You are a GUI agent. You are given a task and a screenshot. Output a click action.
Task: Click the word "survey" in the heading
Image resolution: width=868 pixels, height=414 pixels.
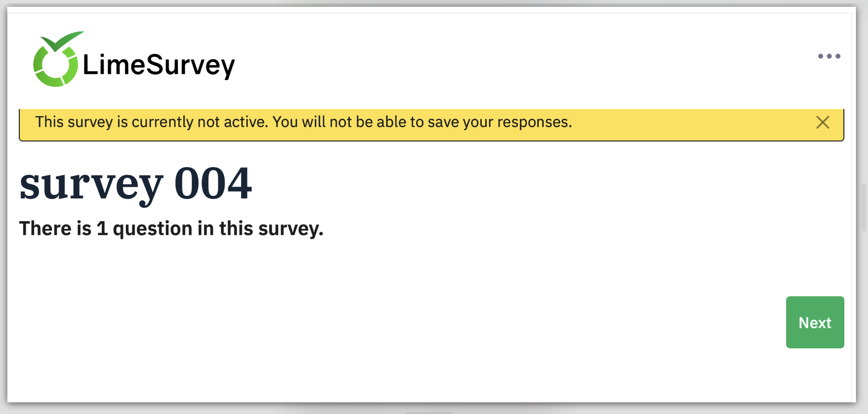click(x=91, y=184)
